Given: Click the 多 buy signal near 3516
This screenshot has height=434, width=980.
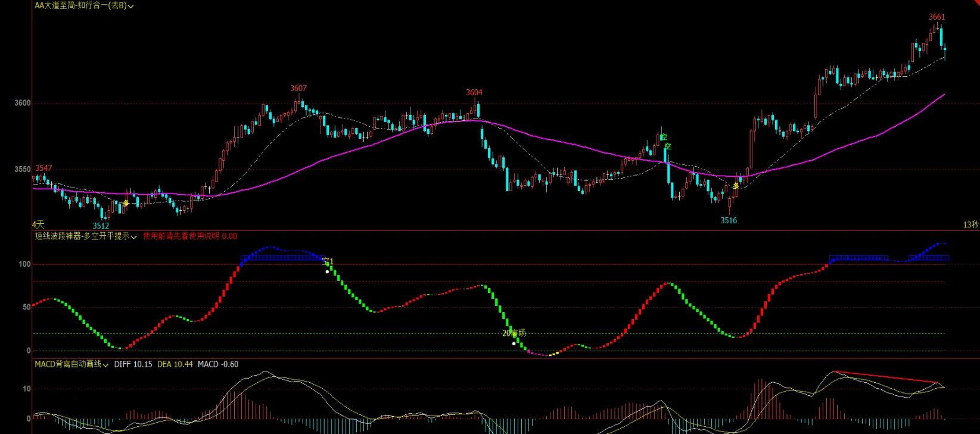Looking at the screenshot, I should tap(736, 186).
